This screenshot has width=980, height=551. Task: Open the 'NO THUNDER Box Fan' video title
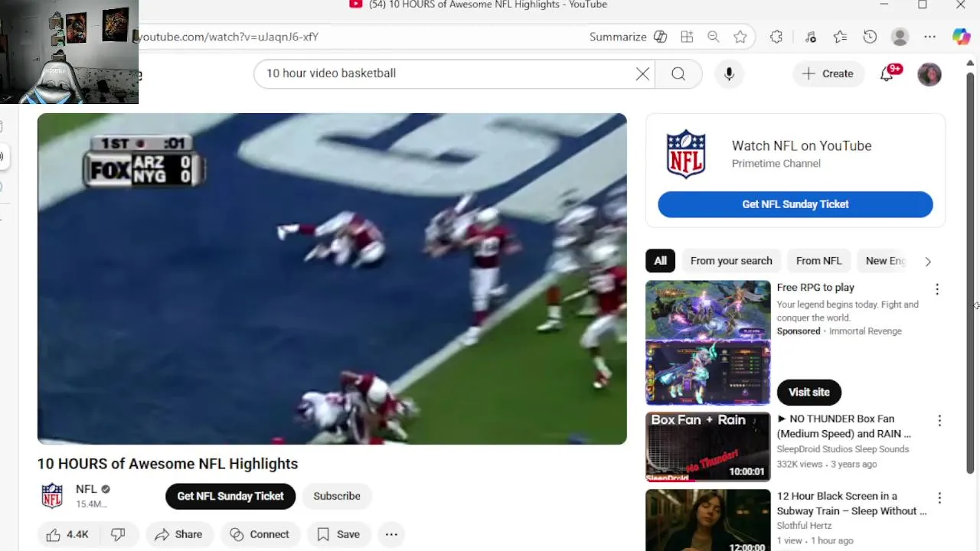click(x=844, y=426)
